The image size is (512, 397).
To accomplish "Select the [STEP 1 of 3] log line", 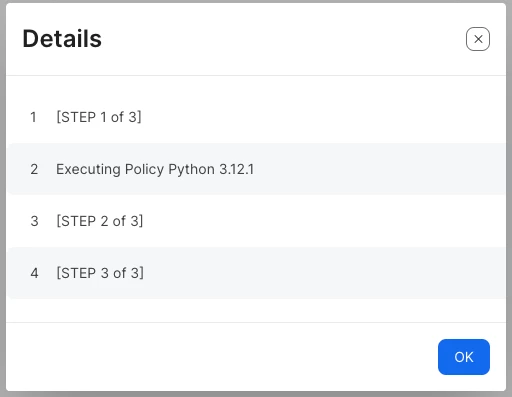I will pyautogui.click(x=99, y=117).
